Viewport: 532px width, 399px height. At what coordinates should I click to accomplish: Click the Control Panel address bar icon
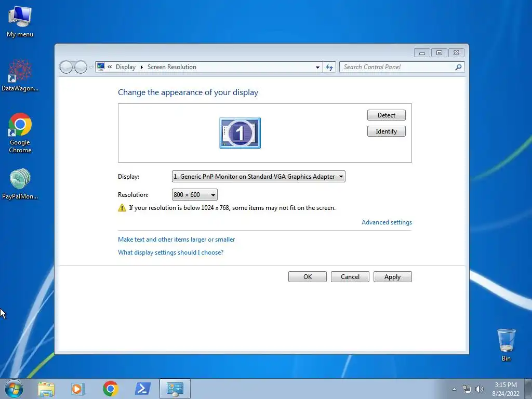101,67
